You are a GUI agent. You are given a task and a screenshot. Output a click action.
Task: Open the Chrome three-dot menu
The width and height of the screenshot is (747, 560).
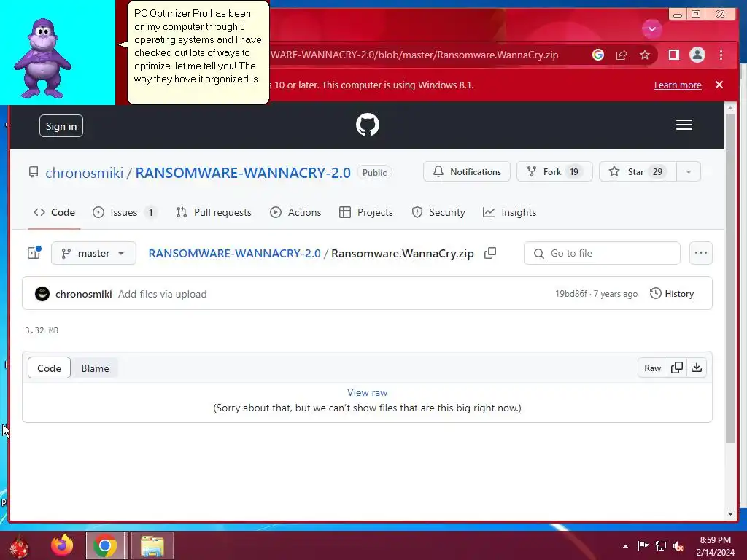tap(721, 55)
